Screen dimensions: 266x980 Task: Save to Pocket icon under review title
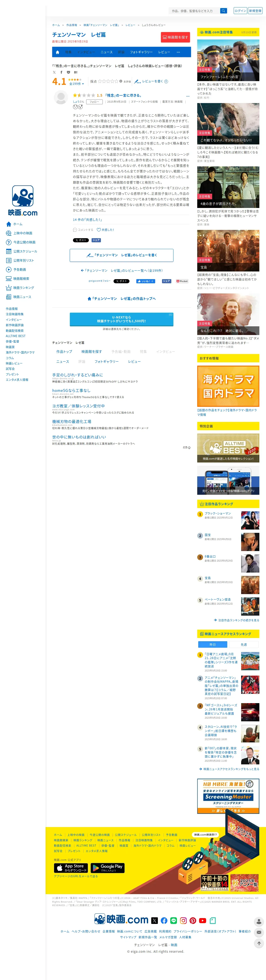point(69,72)
